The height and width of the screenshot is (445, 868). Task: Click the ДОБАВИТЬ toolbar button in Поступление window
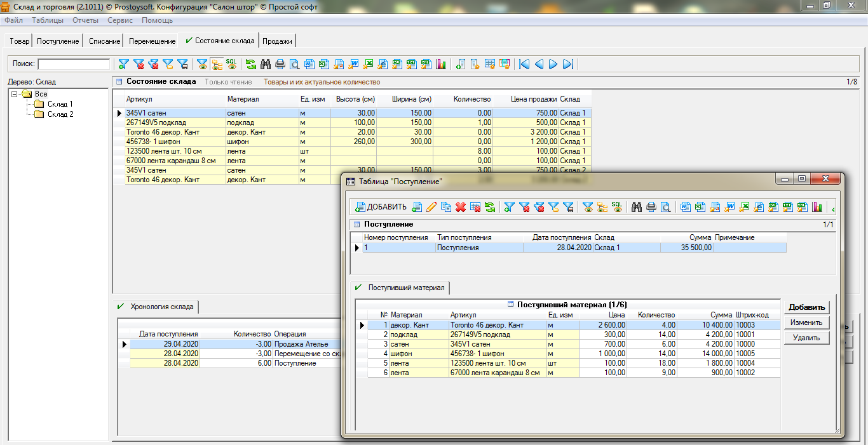pos(381,206)
